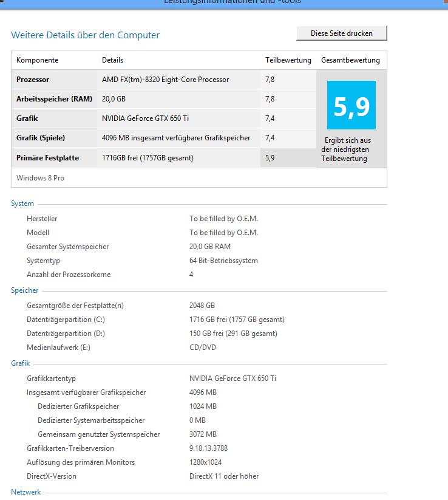The image size is (448, 500).
Task: Click the "64 Bit-Betriebssystem" value
Action: (223, 261)
